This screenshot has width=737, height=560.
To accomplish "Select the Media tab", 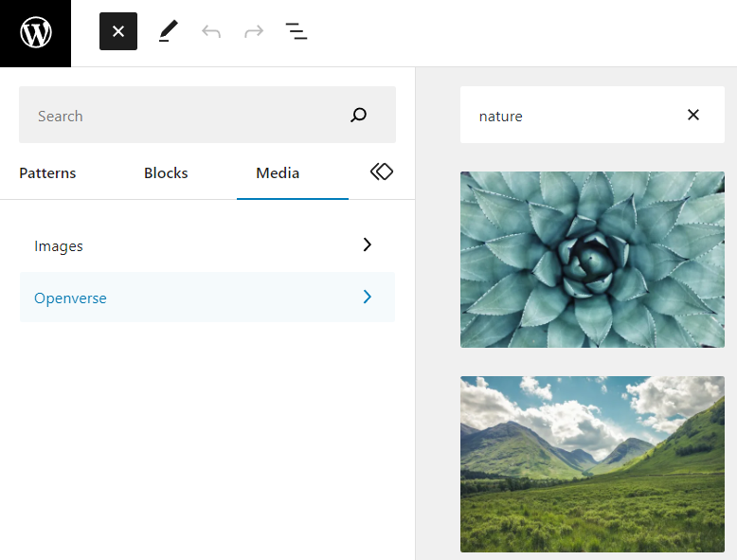I will [x=278, y=173].
